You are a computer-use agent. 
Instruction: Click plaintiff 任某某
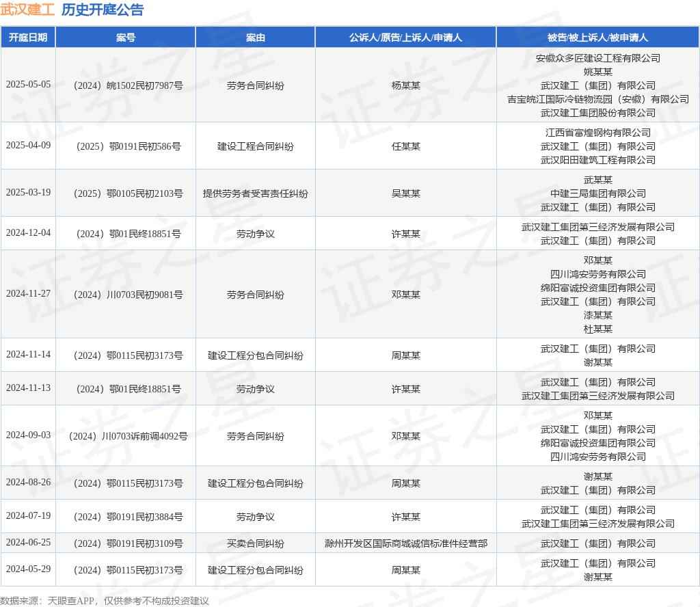coord(406,146)
